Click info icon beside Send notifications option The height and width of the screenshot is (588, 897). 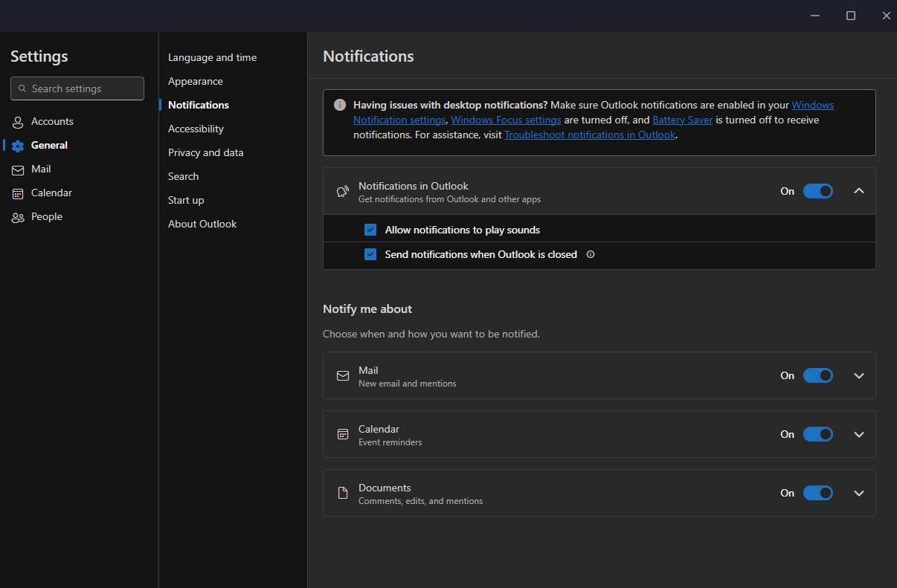(x=591, y=254)
